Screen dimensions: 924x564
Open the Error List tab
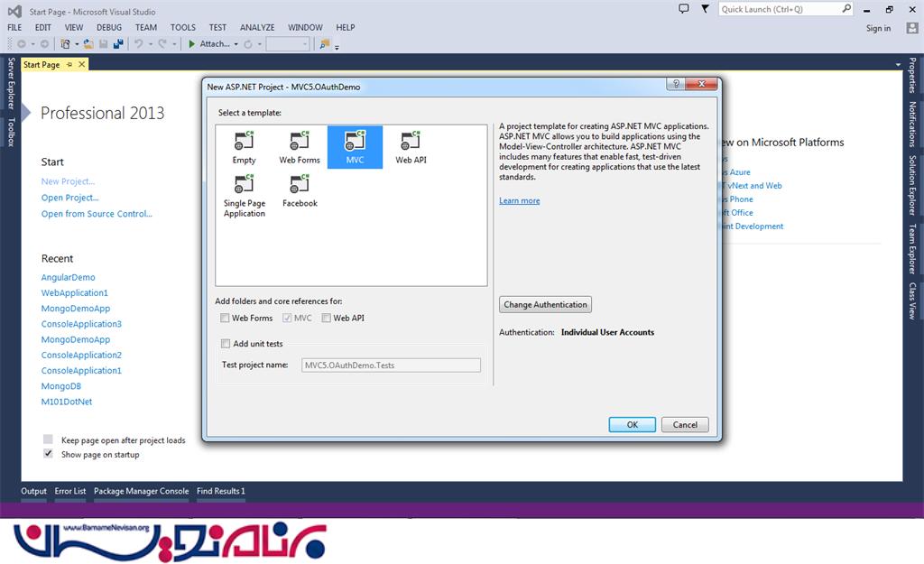click(70, 491)
